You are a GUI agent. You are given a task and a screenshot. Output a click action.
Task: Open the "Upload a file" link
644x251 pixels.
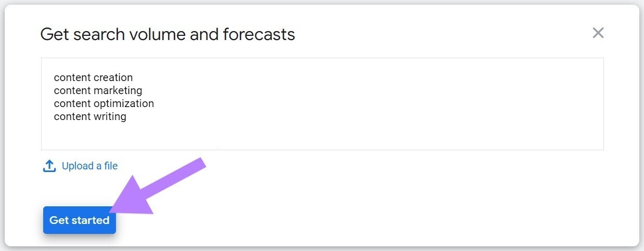point(89,166)
